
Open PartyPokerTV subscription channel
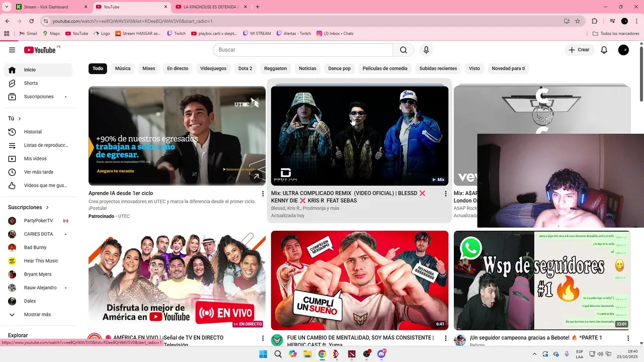(x=38, y=221)
